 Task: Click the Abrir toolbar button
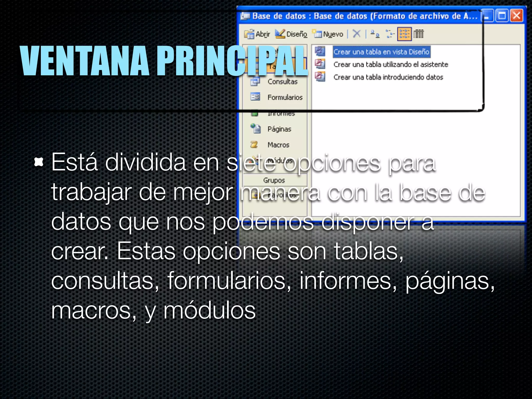click(257, 34)
